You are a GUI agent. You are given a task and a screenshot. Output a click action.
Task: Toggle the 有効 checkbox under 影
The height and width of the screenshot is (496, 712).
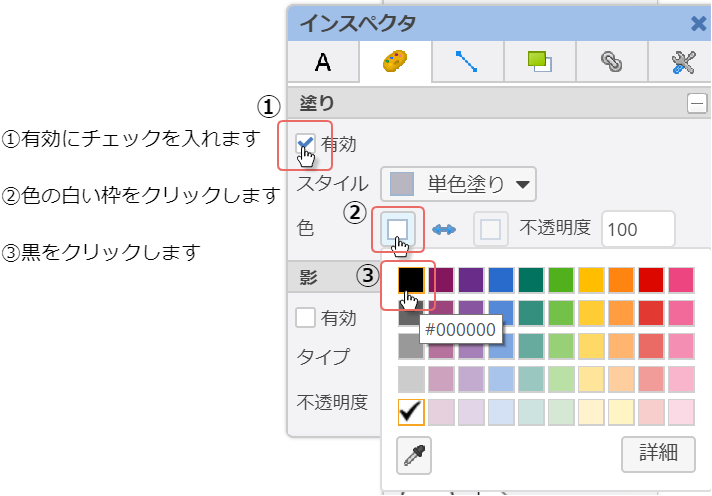[x=305, y=317]
